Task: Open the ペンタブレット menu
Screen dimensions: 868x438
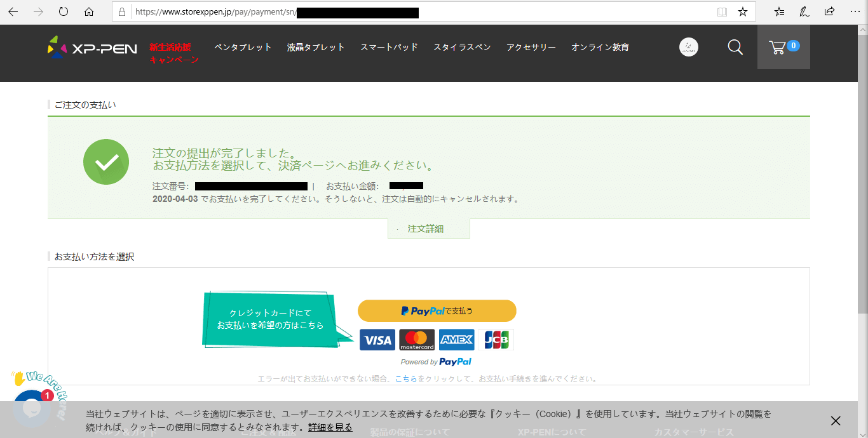Action: 243,47
